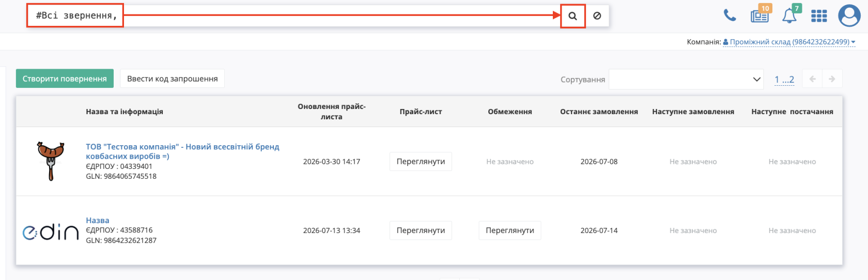
Task: Select text ЄДРПОУ : 43588716
Action: [x=119, y=230]
